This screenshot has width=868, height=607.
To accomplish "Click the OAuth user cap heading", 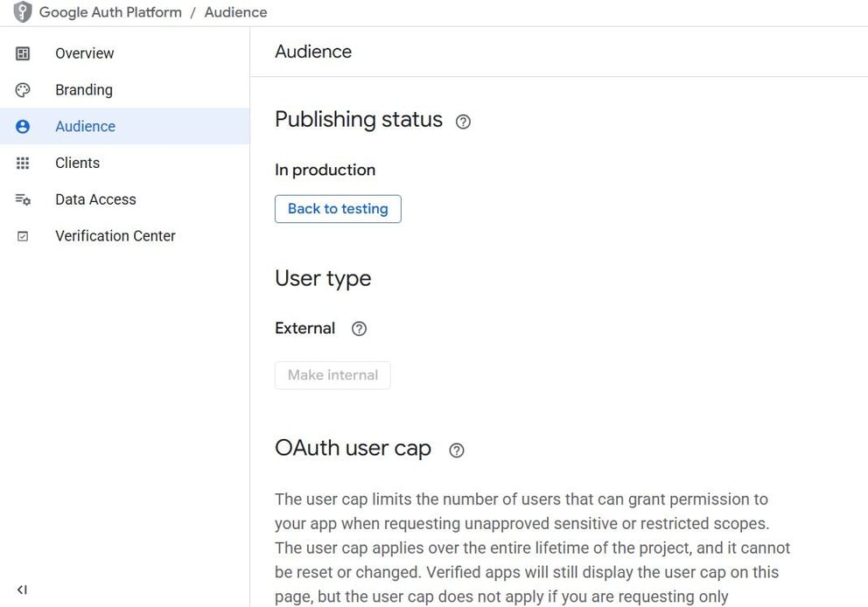I will click(353, 448).
